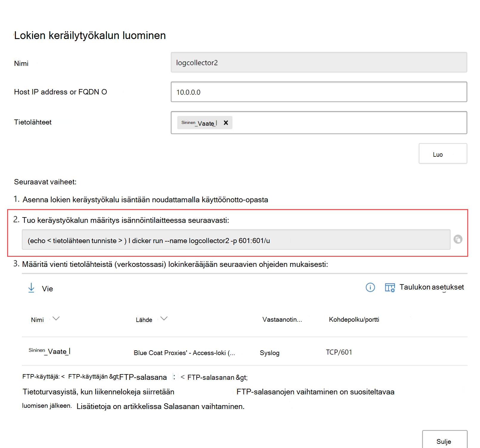Remove the Sininen_Vaate data source tag
480x448 pixels.
point(226,123)
